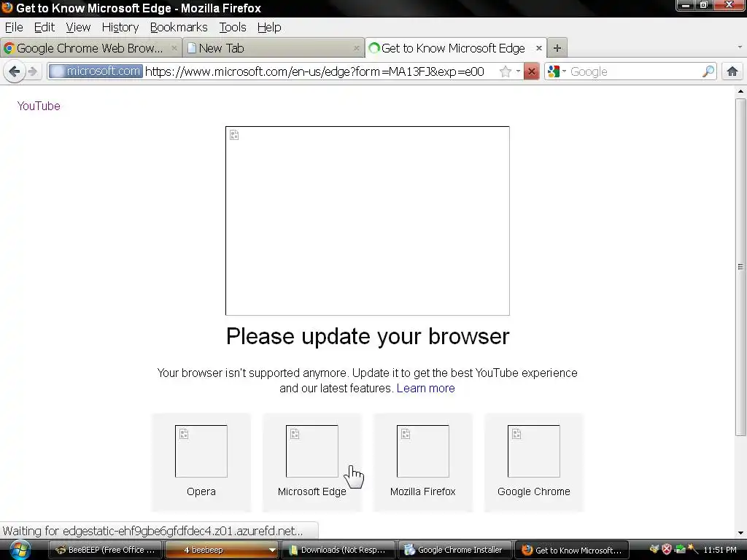Open Google Chrome Installer taskbar button

[454, 550]
